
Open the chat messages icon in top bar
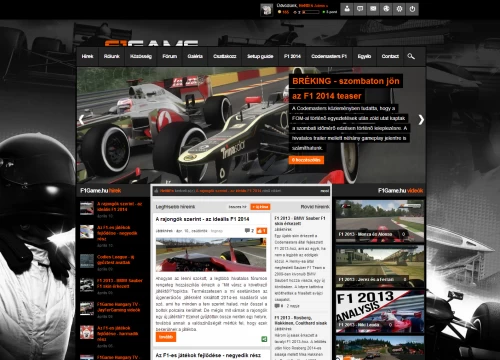point(360,9)
